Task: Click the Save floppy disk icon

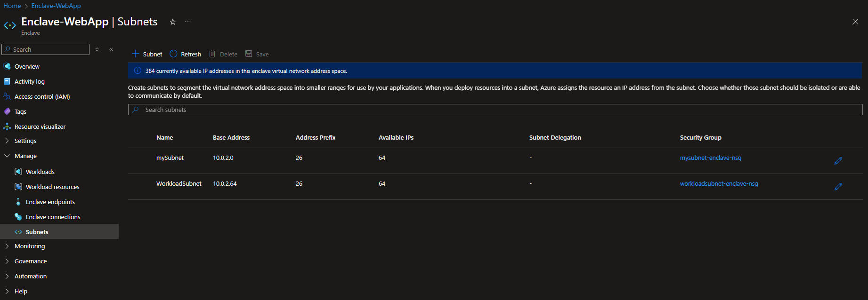Action: 249,54
